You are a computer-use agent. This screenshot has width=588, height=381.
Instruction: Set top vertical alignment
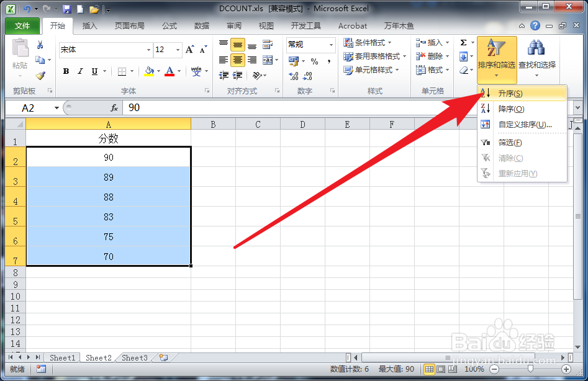point(224,45)
